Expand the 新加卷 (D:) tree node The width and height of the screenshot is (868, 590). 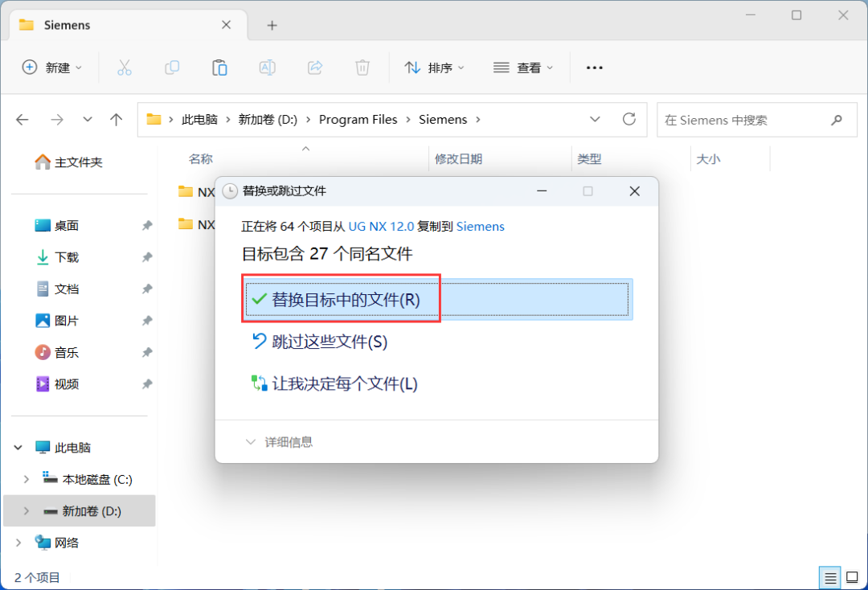point(26,511)
